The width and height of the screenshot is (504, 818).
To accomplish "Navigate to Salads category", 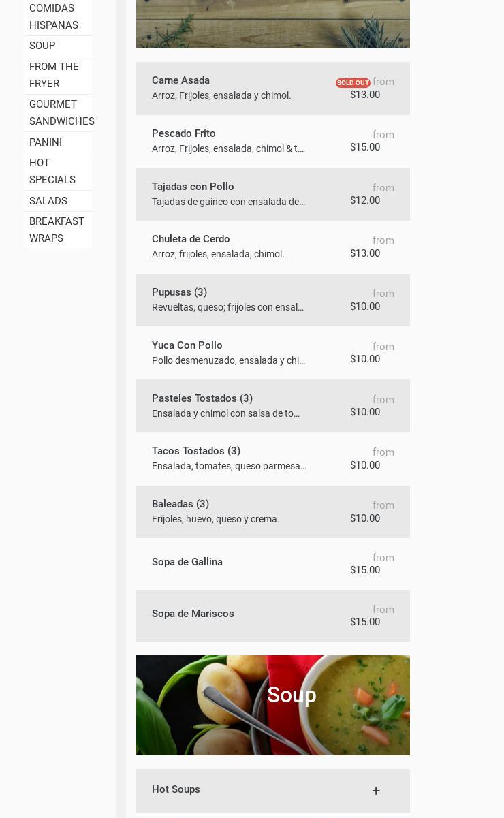I will pos(48,201).
